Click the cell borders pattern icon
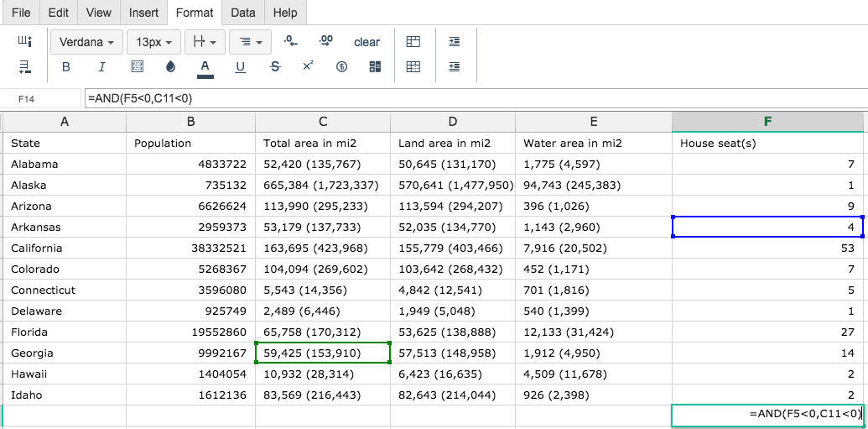The image size is (868, 429). 138,67
